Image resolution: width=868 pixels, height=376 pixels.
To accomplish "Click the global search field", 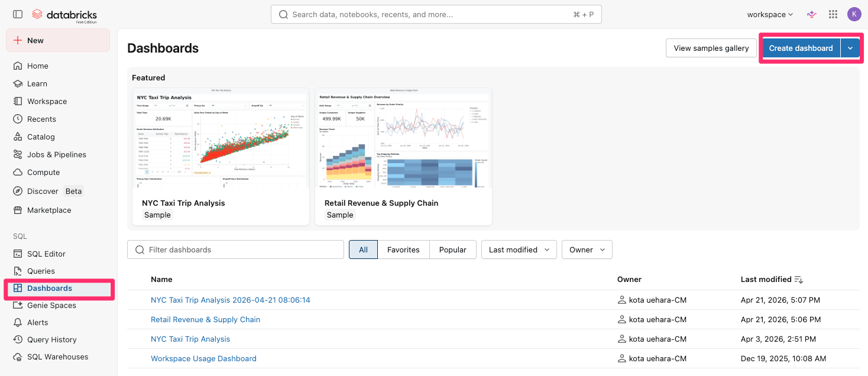I will click(436, 14).
